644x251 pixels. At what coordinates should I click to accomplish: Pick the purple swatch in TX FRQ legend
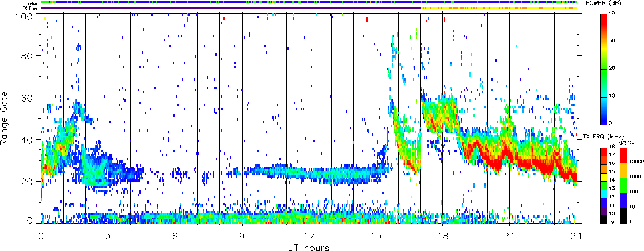coord(603,211)
